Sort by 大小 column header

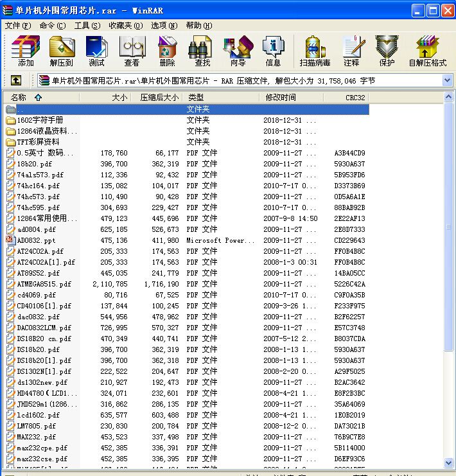tap(105, 98)
